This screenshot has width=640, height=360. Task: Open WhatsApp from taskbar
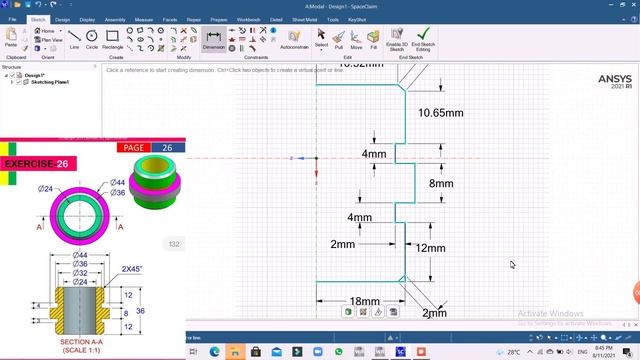tap(338, 351)
